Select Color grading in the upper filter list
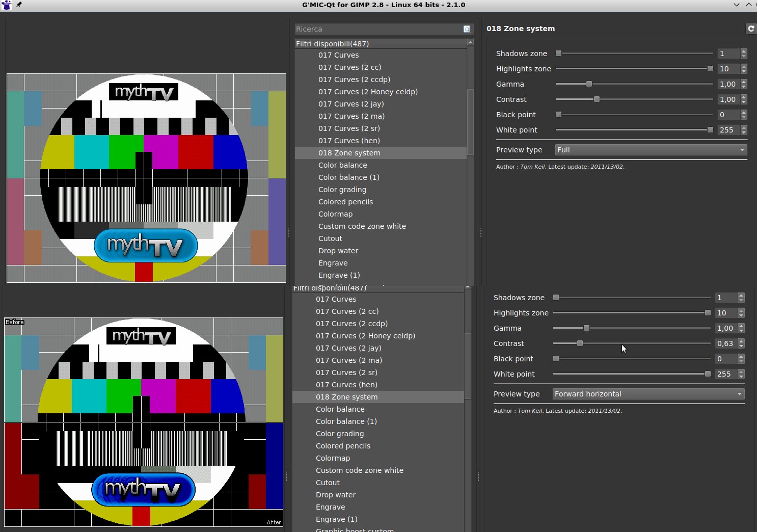The width and height of the screenshot is (757, 532). coord(381,190)
